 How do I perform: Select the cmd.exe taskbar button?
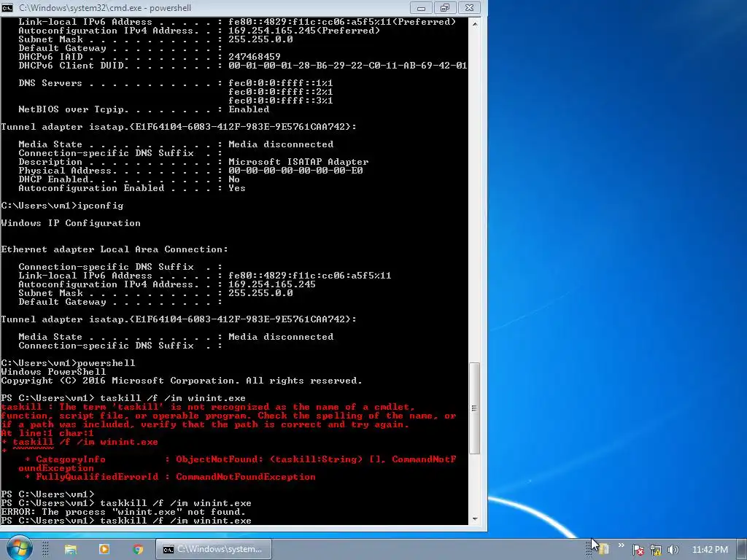pos(214,549)
